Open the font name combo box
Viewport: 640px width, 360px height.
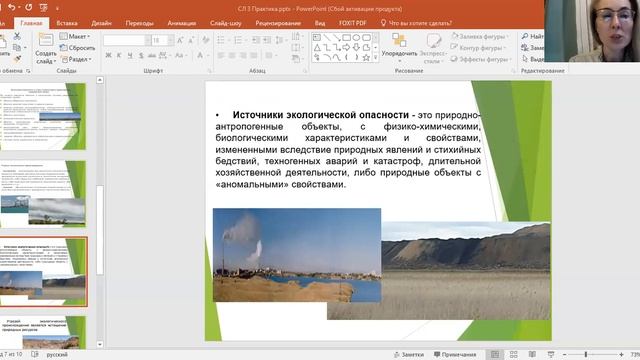tap(127, 40)
